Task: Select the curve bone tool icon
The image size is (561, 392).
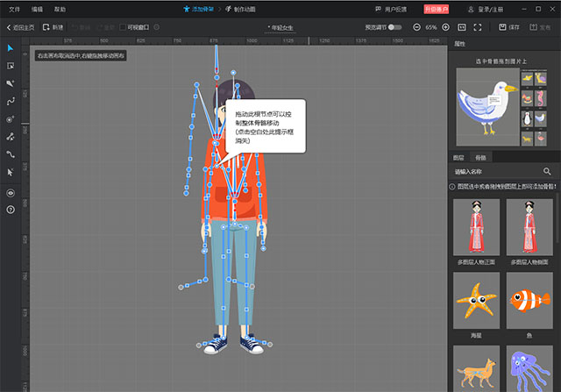Action: pyautogui.click(x=11, y=101)
